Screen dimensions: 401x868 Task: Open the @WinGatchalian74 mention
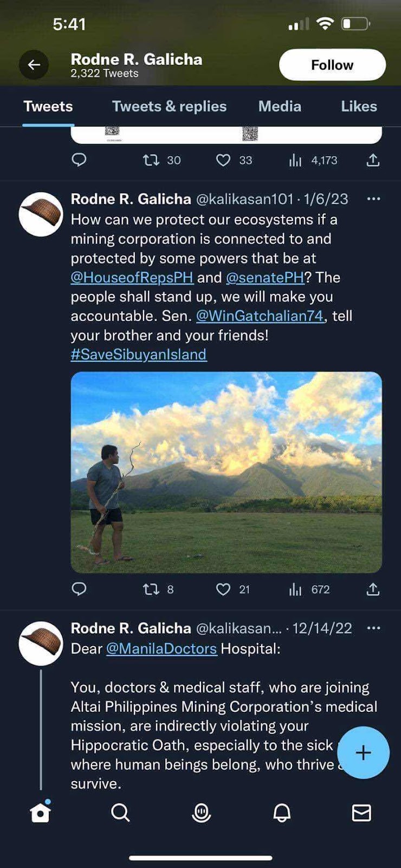[260, 316]
